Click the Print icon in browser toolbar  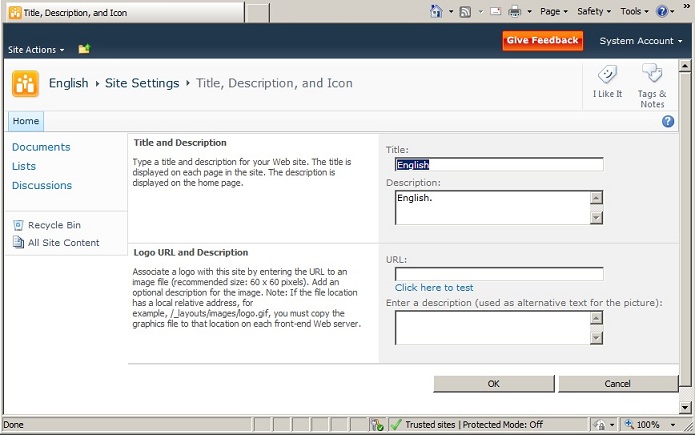515,11
